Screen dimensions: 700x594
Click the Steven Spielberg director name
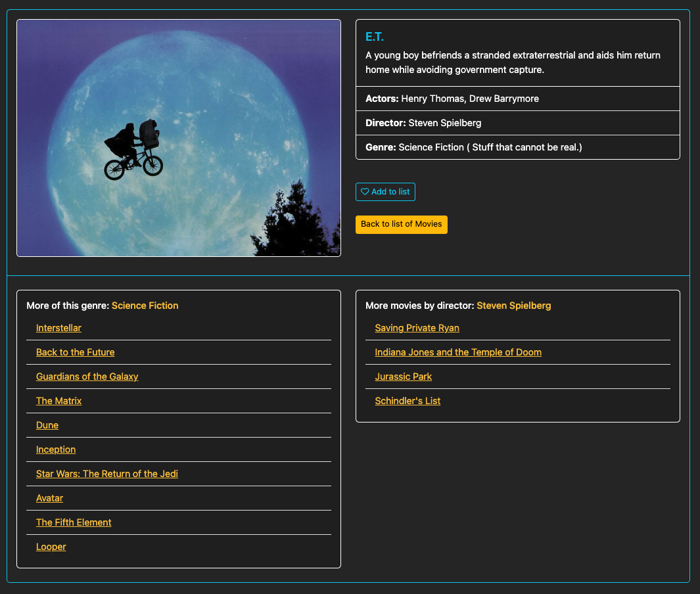click(x=513, y=306)
